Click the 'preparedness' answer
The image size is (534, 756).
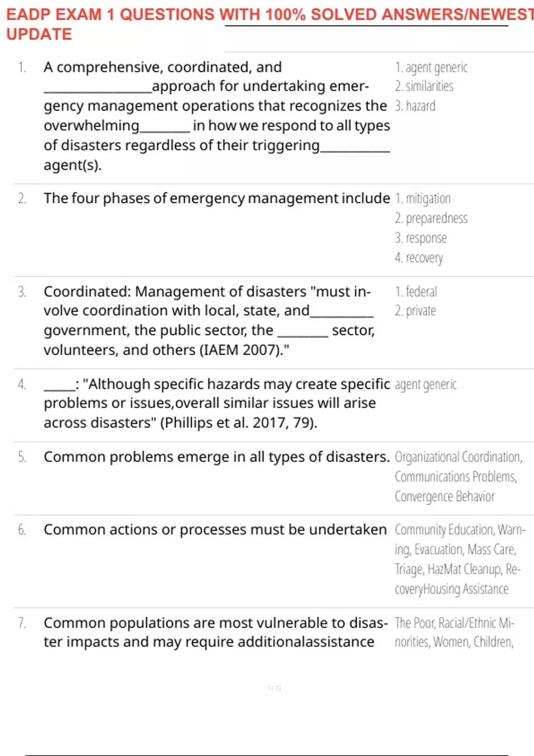click(431, 218)
